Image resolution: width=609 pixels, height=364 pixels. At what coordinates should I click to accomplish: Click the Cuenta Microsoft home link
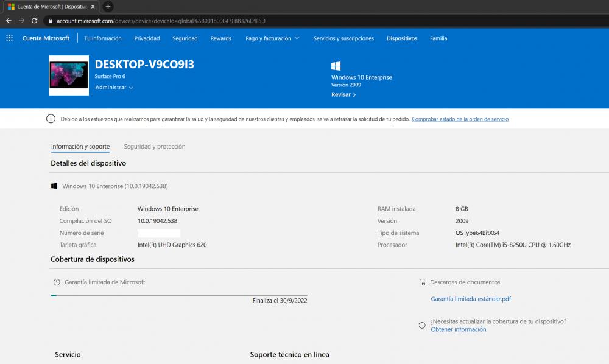click(46, 38)
